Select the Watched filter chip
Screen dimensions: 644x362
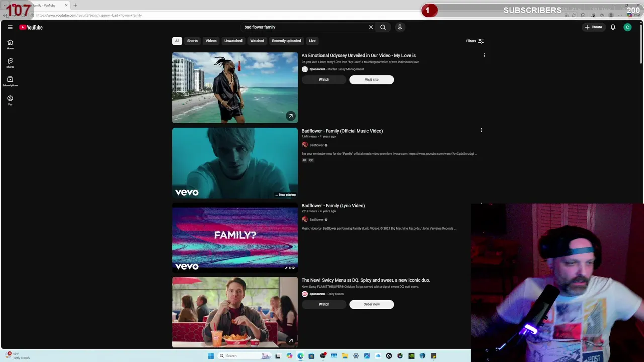click(x=257, y=41)
